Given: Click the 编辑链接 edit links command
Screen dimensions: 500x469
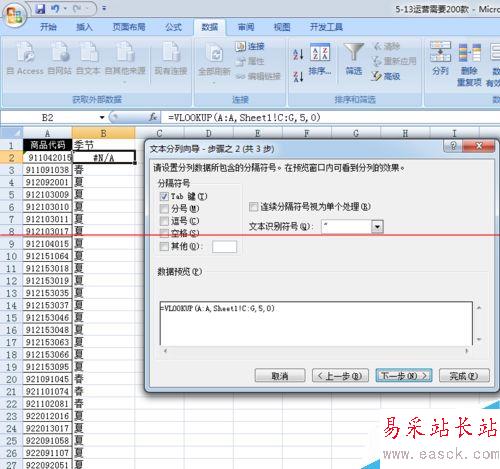Looking at the screenshot, I should click(x=258, y=76).
